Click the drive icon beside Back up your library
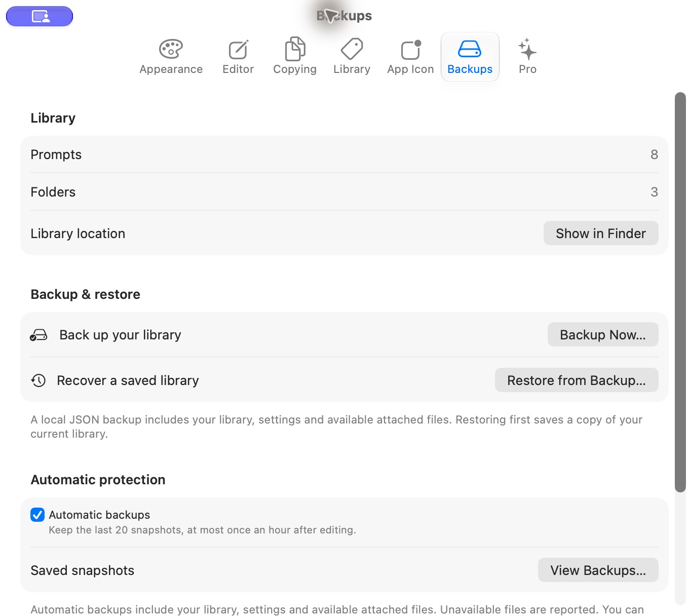Image resolution: width=689 pixels, height=616 pixels. [x=39, y=335]
